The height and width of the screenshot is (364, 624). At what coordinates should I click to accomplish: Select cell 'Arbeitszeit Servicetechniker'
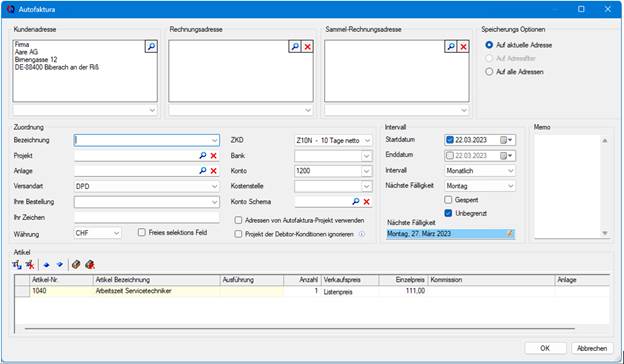coord(156,291)
